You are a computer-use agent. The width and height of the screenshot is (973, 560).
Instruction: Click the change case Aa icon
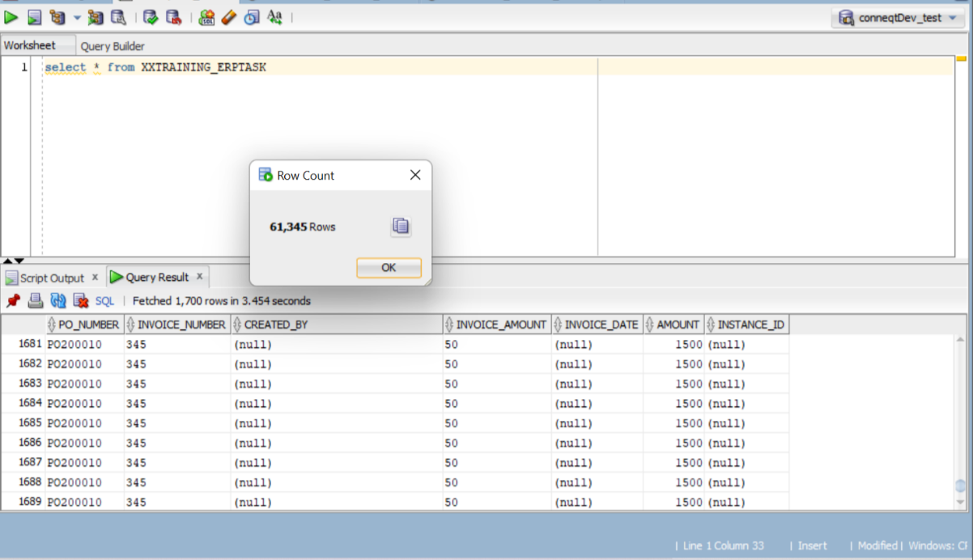(274, 17)
